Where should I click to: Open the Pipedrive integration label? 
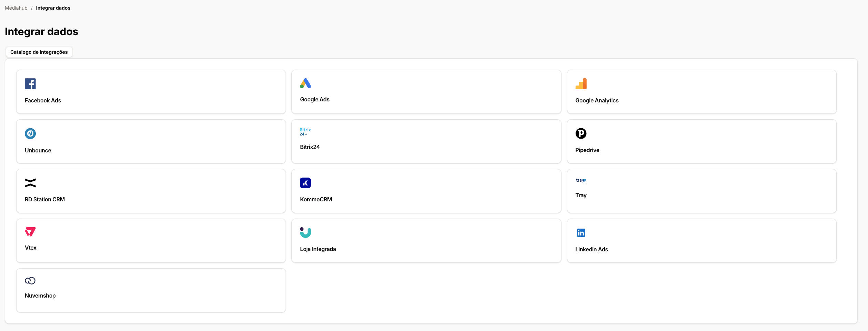click(x=587, y=150)
